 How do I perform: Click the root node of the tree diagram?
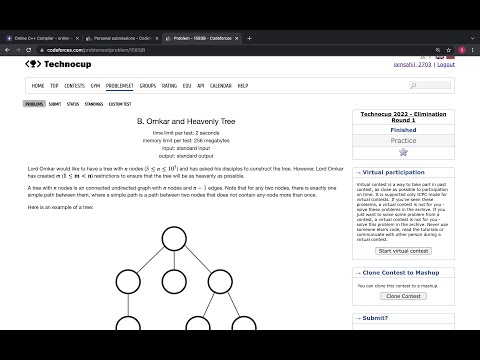174,239
